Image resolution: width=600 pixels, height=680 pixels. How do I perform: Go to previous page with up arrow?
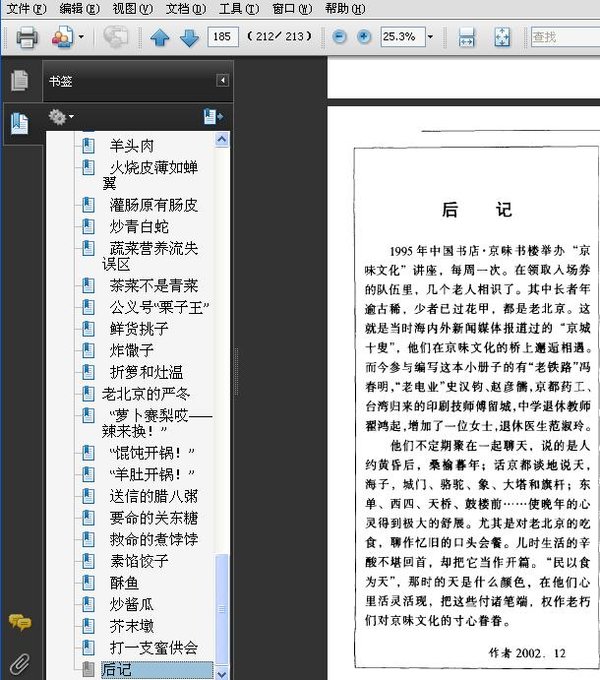click(x=160, y=37)
